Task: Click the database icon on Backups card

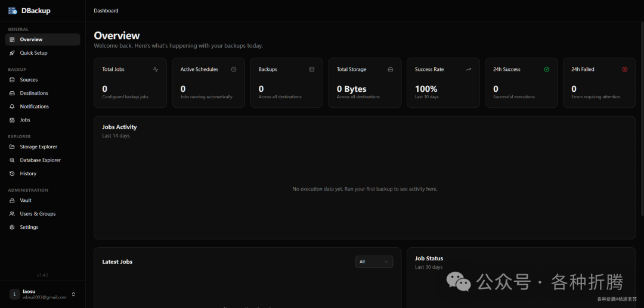Action: tap(312, 69)
